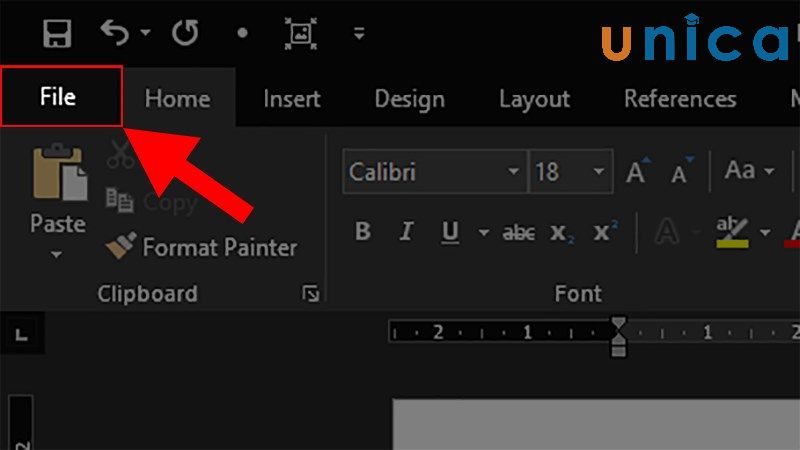Click the Undo arrow icon
The image size is (800, 450).
coord(114,34)
